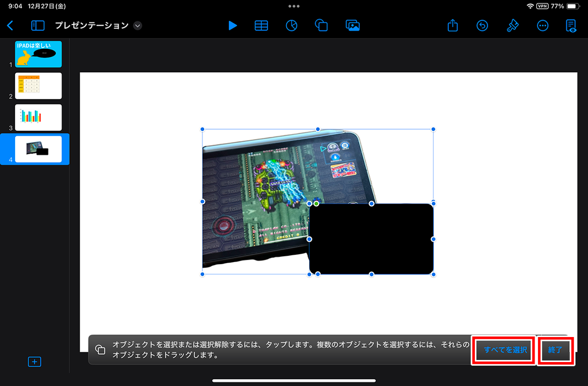Open the media/photo insert menu
588x386 pixels.
pos(353,25)
